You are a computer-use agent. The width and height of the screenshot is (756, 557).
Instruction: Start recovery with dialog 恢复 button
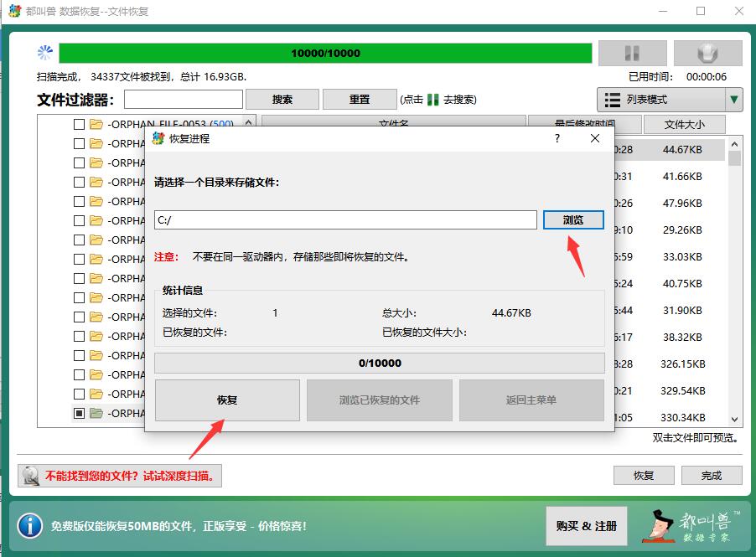pos(227,400)
